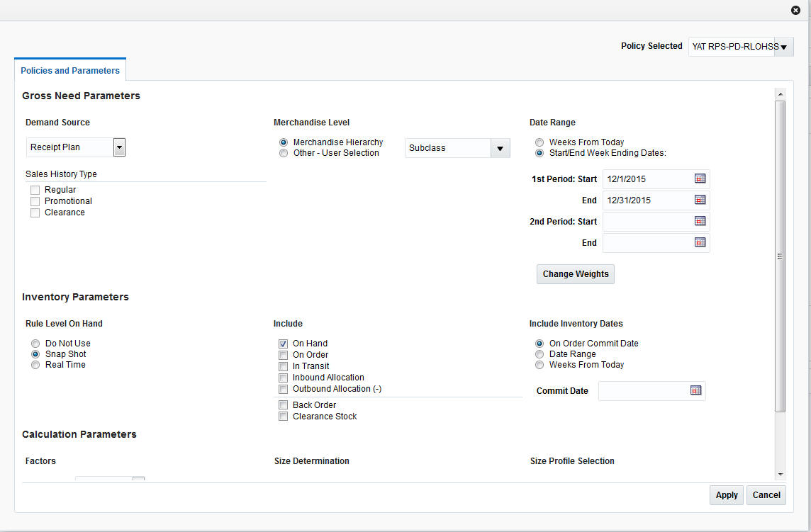Select Do Not Use rule level

click(35, 344)
